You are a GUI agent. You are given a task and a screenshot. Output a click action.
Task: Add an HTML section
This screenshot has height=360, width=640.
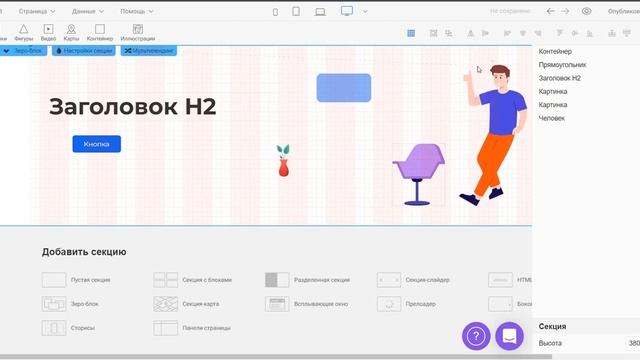point(510,280)
